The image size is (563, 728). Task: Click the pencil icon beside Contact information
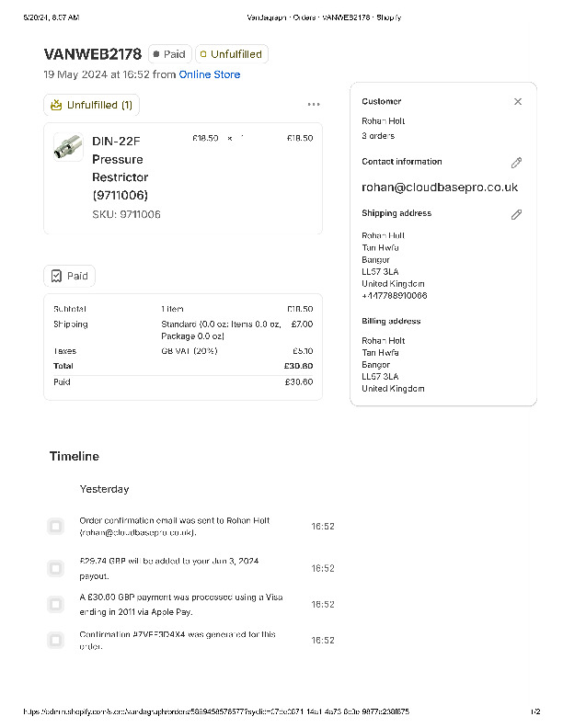(x=516, y=163)
